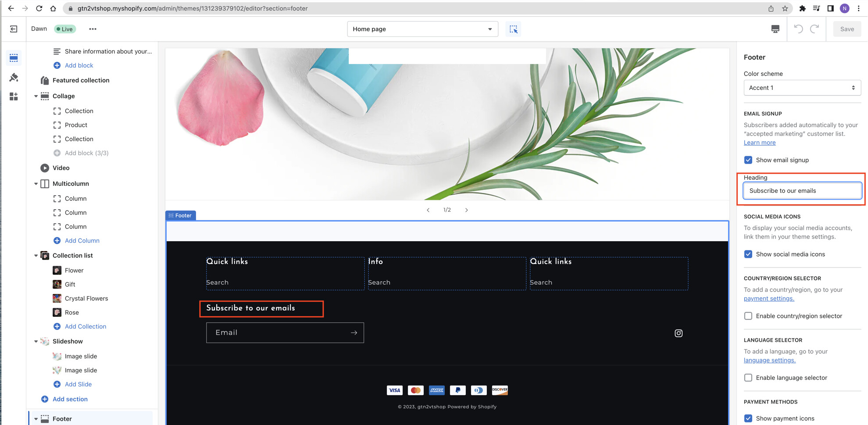Screen dimensions: 868x425
Task: Open the App embeds sidebar icon
Action: click(x=14, y=96)
